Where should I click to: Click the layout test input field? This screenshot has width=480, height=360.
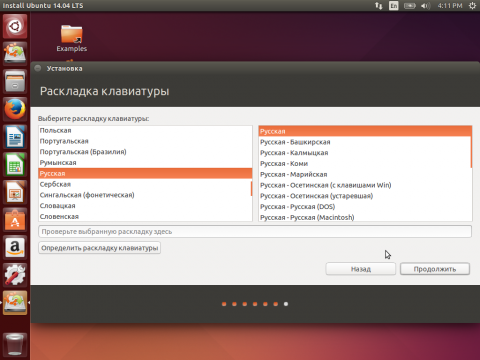click(x=255, y=232)
